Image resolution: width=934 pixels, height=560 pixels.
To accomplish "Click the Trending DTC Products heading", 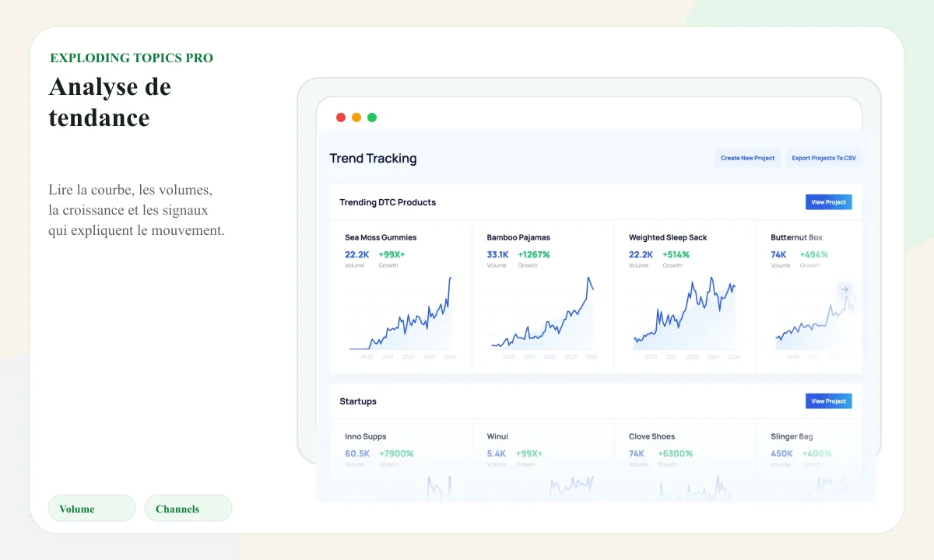I will click(388, 202).
